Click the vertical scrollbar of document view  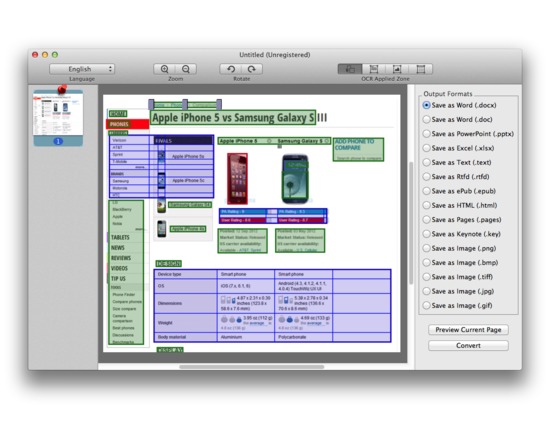click(x=411, y=223)
